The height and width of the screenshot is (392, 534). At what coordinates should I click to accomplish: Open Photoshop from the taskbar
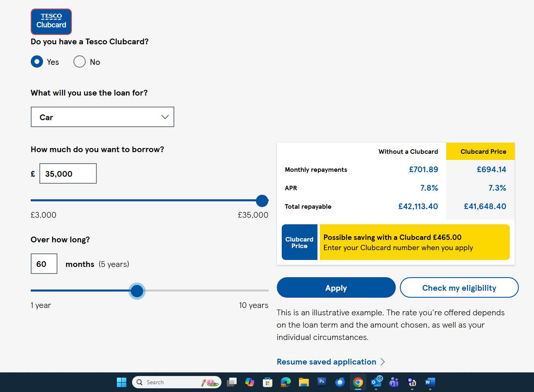click(x=322, y=382)
